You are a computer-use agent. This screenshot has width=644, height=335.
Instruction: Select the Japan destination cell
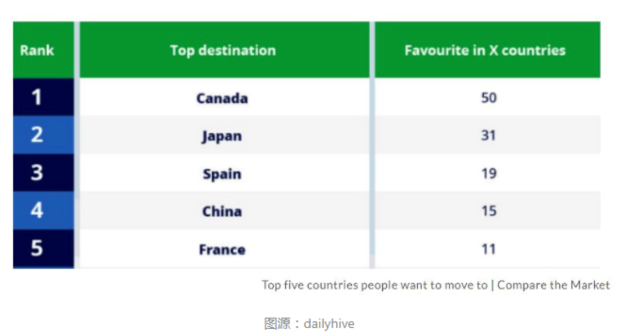click(x=224, y=136)
